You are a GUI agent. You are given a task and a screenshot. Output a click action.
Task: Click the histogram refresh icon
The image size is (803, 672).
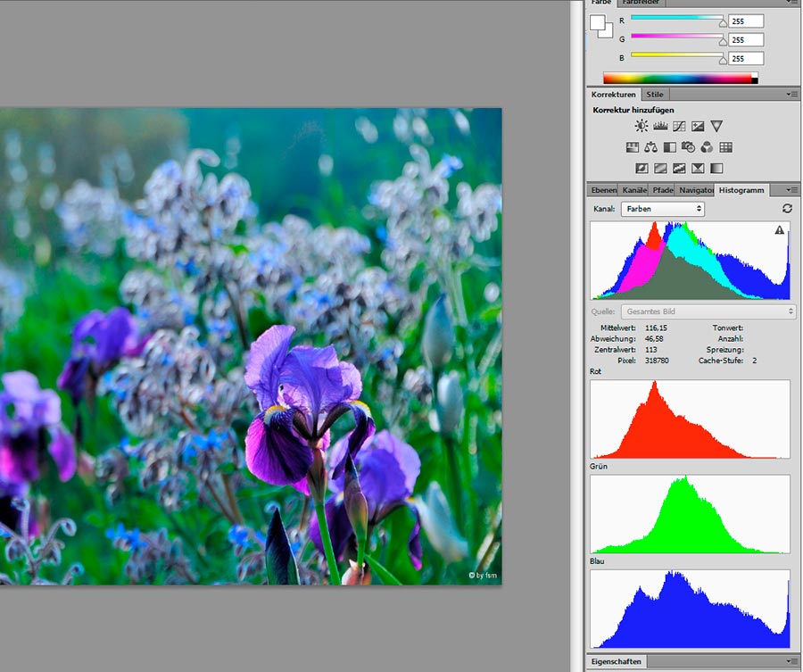pos(787,208)
